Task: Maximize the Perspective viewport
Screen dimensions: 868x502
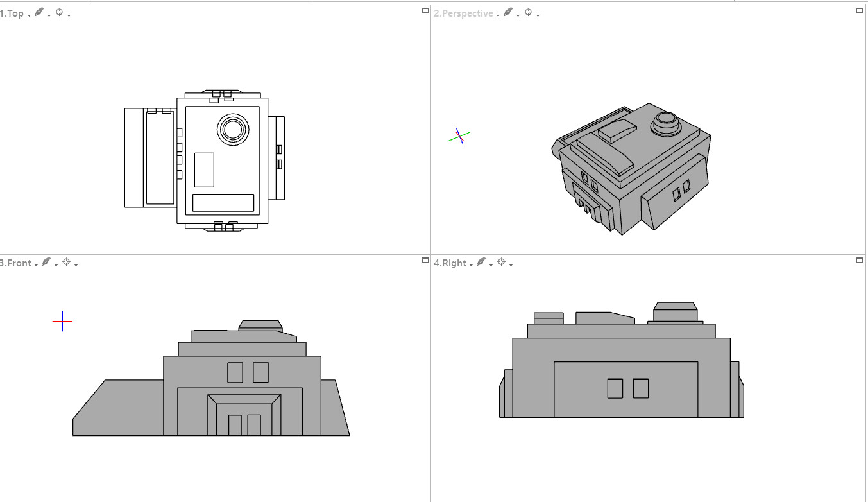Action: 860,10
